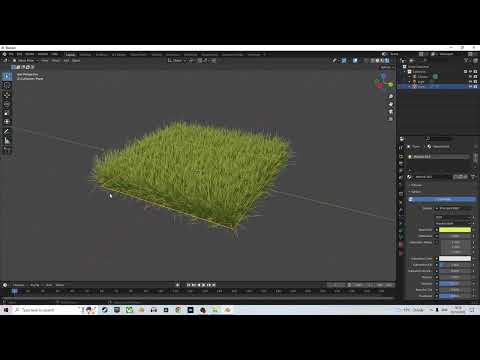
Task: Select the Move tool
Action: [7, 95]
